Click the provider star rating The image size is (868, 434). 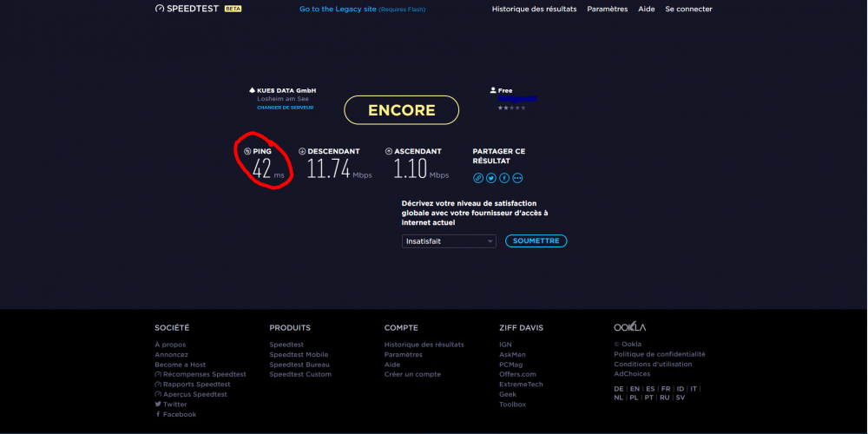pyautogui.click(x=511, y=108)
